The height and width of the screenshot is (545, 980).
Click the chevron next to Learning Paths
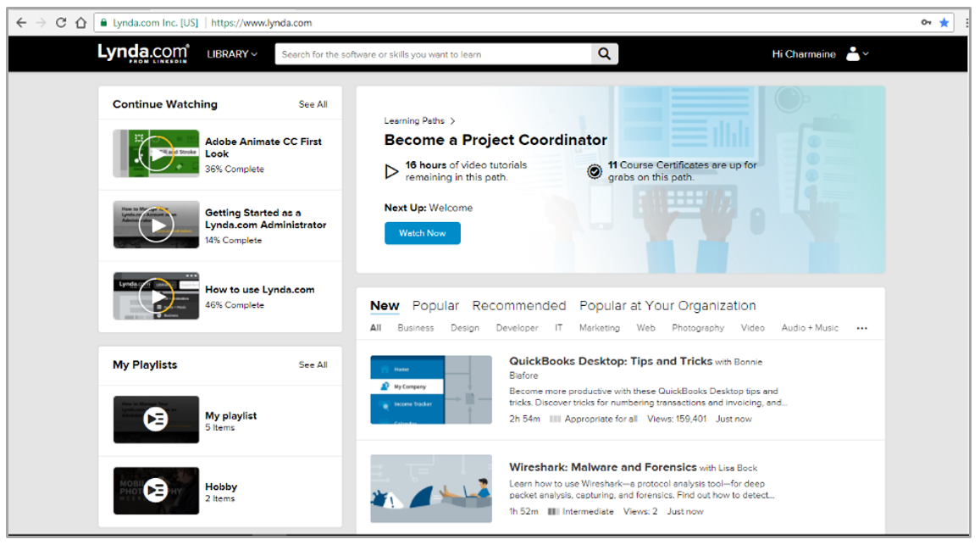point(452,120)
